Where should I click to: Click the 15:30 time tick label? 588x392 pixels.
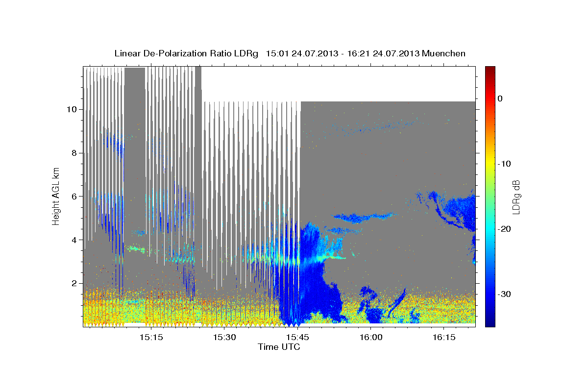(x=224, y=337)
